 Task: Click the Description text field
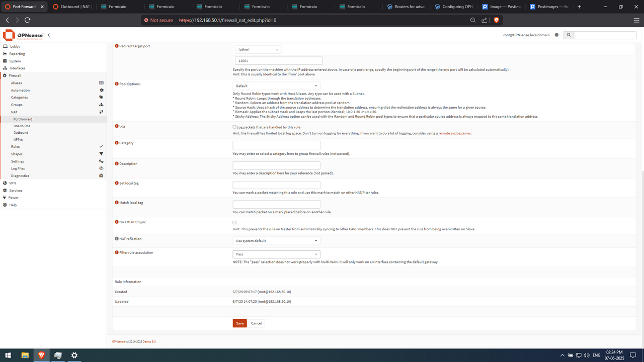tap(276, 165)
